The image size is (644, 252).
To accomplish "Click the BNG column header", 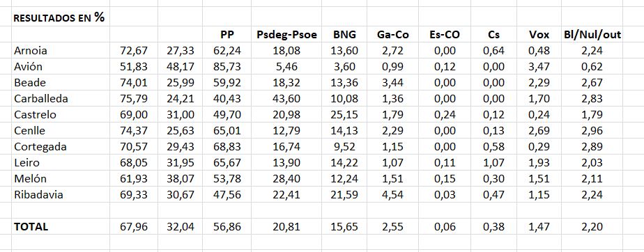I will (x=344, y=35).
